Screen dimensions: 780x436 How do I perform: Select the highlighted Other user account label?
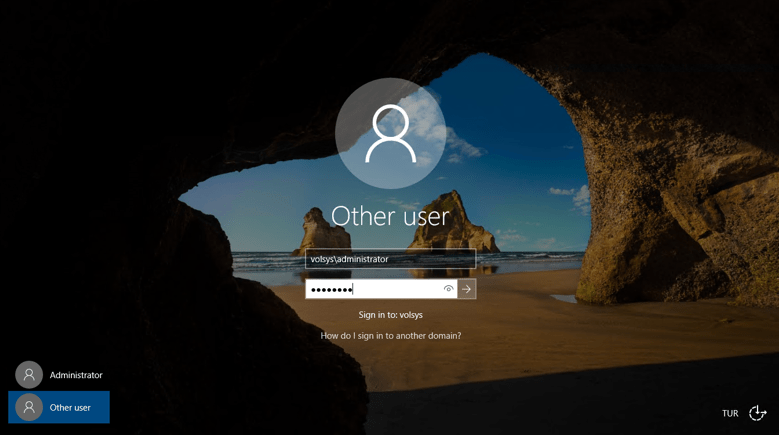coord(70,408)
